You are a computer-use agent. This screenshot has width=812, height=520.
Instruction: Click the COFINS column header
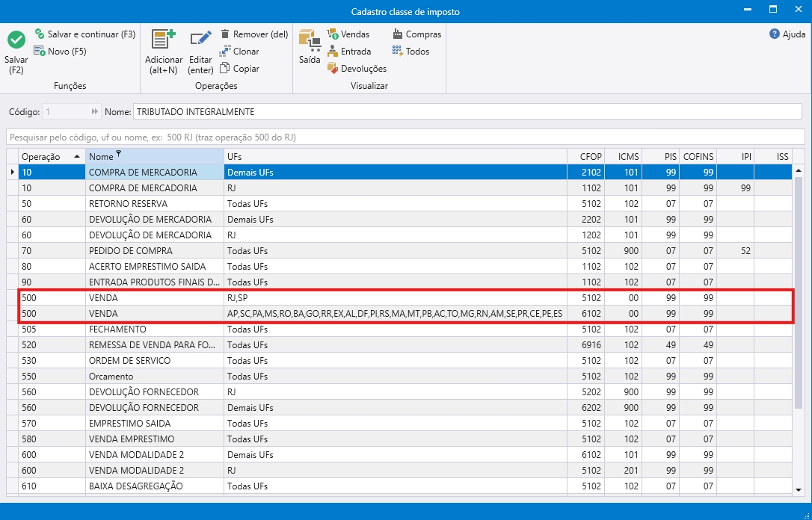click(x=698, y=156)
